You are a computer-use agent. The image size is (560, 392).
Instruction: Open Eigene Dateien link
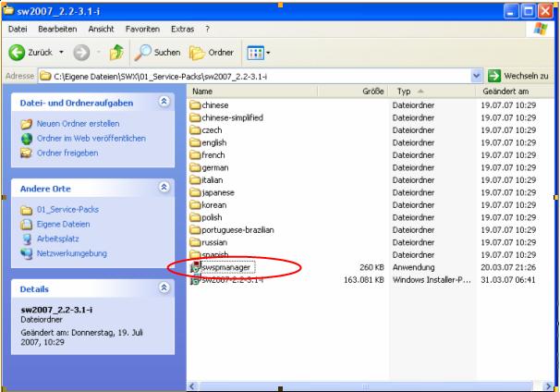coord(63,224)
